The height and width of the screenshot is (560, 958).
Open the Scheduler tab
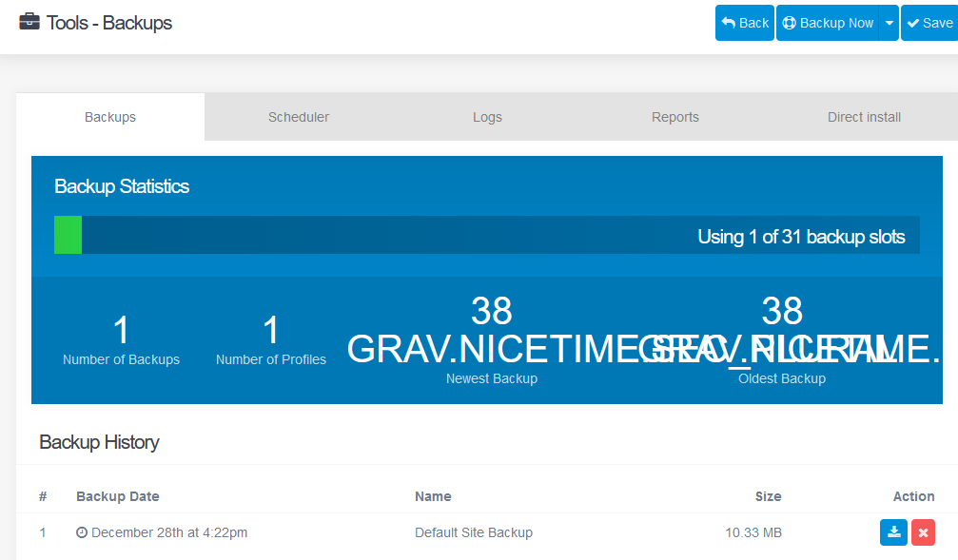point(299,117)
